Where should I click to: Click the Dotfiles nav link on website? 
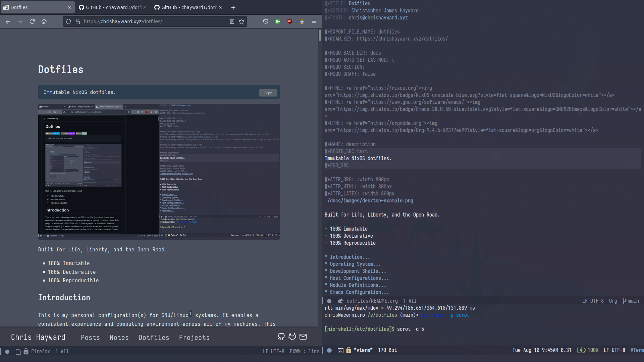[154, 337]
